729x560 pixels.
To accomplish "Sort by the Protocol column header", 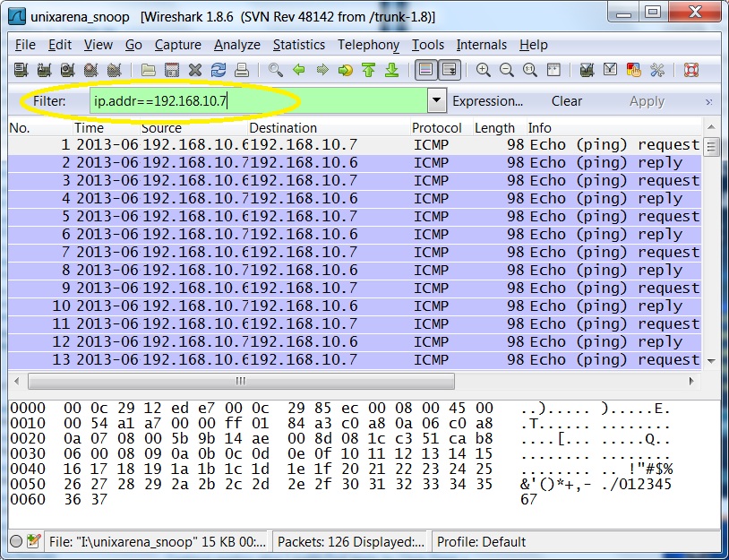I will (x=442, y=128).
